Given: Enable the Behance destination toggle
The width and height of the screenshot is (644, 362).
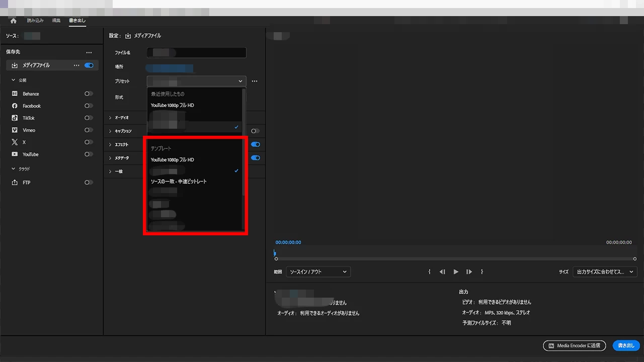Looking at the screenshot, I should [89, 94].
